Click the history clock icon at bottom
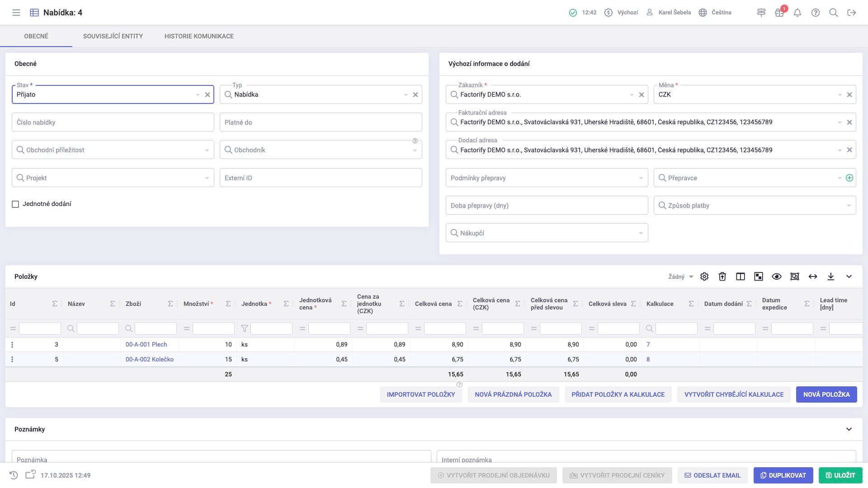The image size is (868, 488). pyautogui.click(x=14, y=475)
